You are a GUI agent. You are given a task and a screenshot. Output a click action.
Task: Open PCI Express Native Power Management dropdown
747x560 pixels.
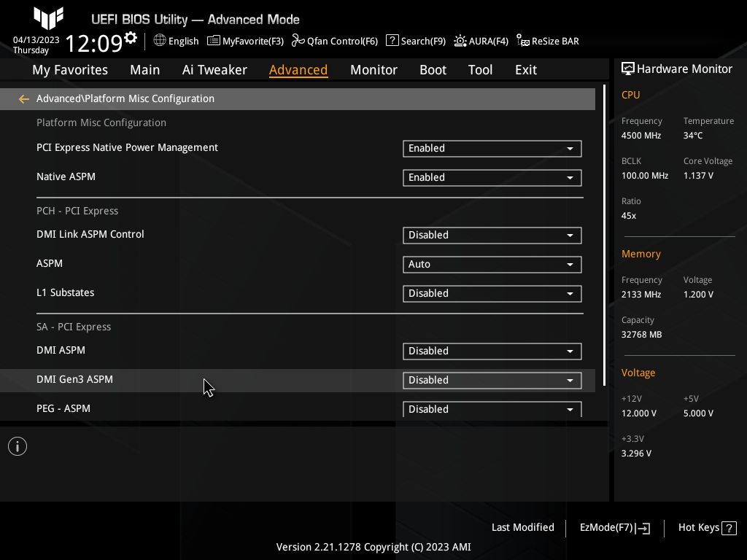492,149
